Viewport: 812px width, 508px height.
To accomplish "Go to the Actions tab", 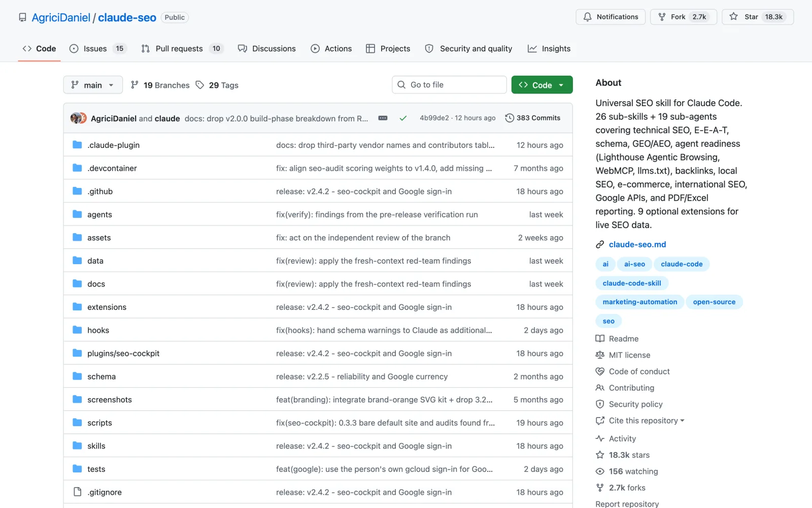I will pyautogui.click(x=331, y=49).
